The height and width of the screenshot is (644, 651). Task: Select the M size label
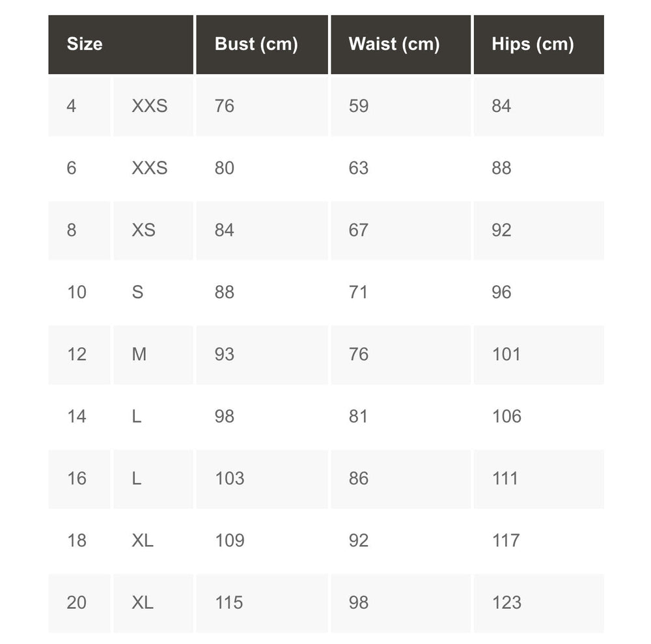139,354
